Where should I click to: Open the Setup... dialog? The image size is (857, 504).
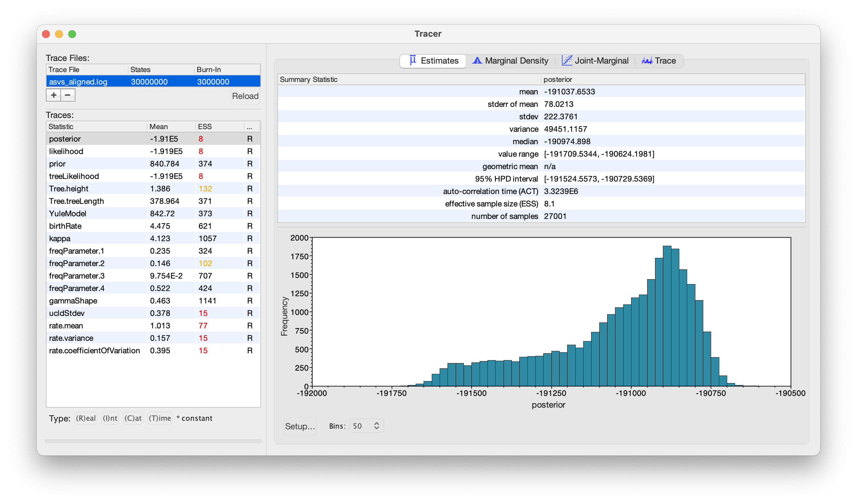point(300,426)
